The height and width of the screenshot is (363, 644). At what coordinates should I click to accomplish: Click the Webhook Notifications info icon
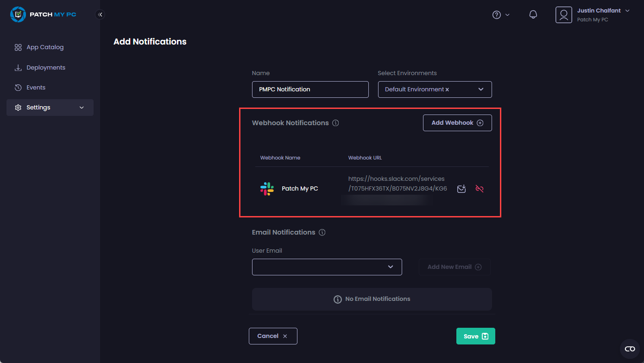(336, 123)
